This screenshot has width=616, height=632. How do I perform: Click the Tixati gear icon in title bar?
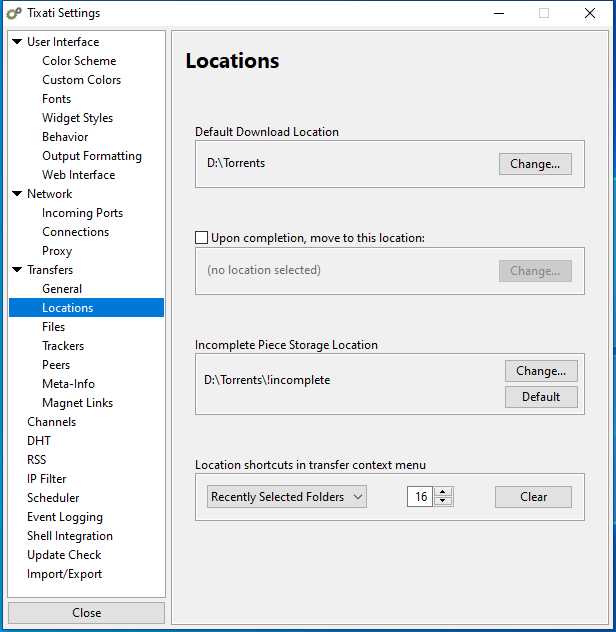click(14, 13)
